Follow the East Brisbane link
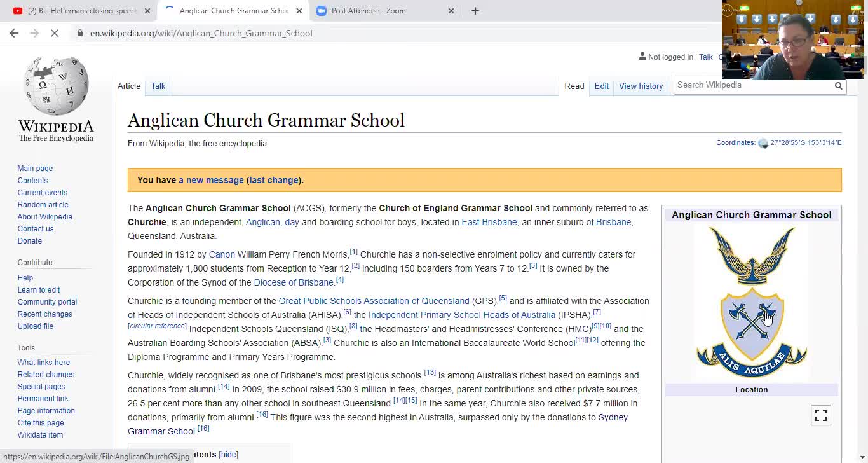The image size is (868, 463). coord(489,222)
